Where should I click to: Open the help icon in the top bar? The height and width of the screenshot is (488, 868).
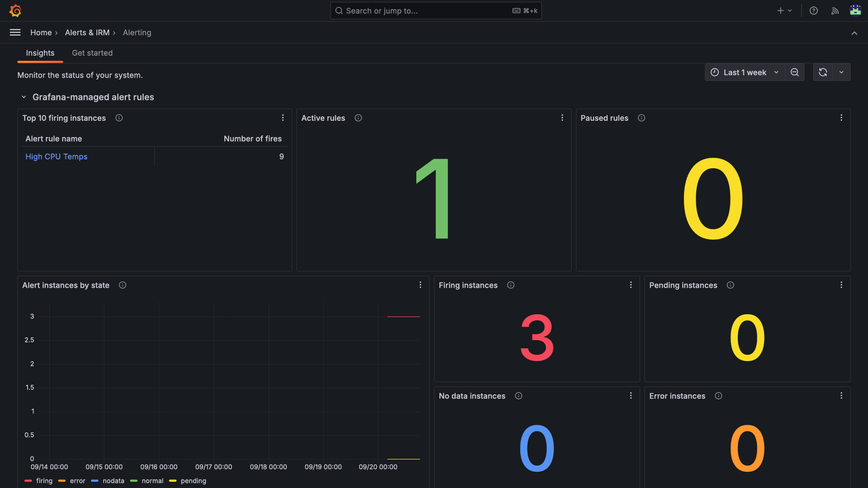click(x=813, y=10)
